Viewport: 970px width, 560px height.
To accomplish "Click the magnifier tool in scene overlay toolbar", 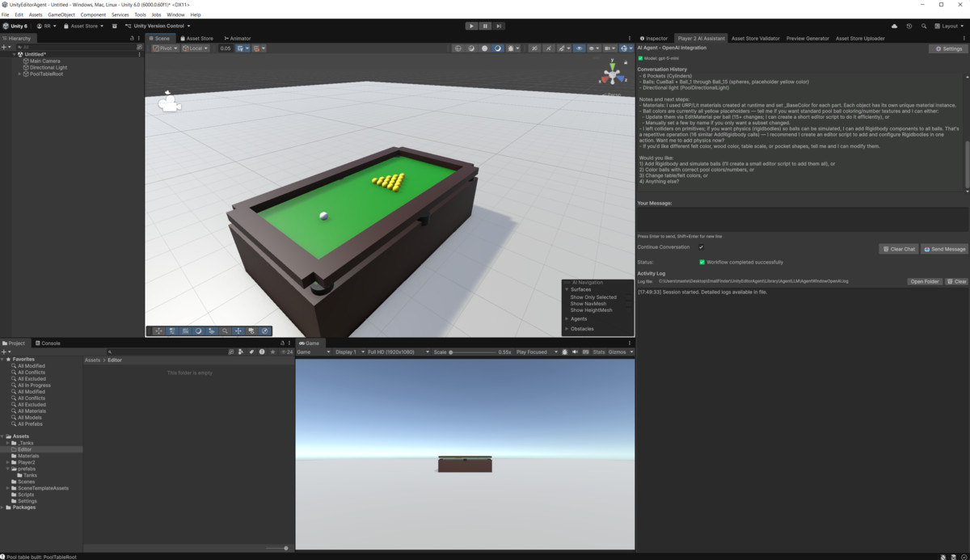I will [x=225, y=331].
